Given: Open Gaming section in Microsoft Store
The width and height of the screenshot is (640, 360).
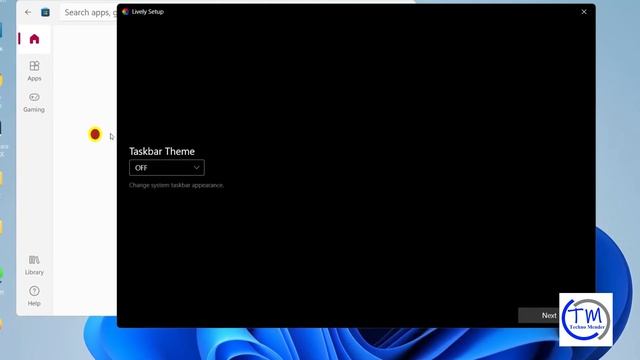Looking at the screenshot, I should click(x=34, y=102).
